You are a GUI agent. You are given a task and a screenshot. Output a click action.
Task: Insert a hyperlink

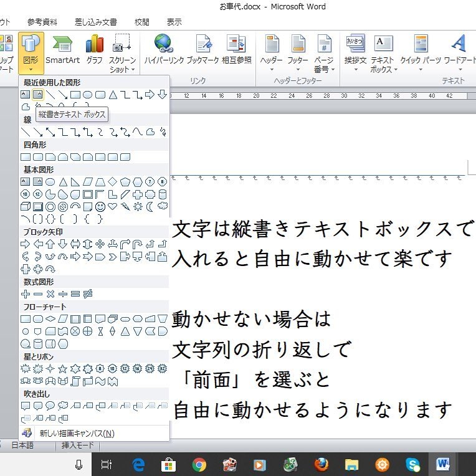tap(164, 50)
